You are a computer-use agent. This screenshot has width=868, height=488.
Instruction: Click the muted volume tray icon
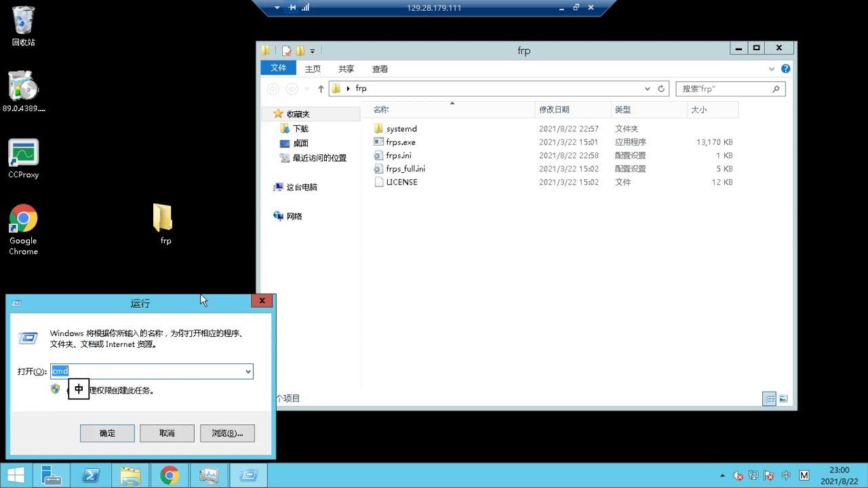click(738, 476)
